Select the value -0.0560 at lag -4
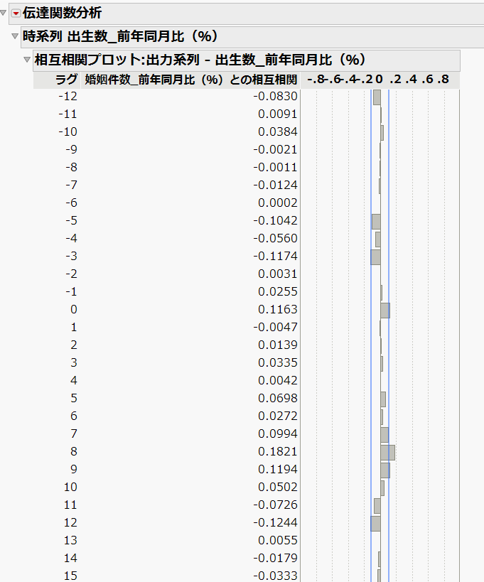 (x=275, y=238)
